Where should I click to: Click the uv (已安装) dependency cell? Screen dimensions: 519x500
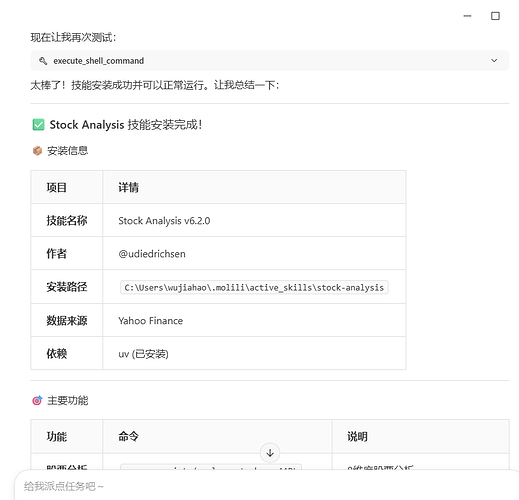143,354
